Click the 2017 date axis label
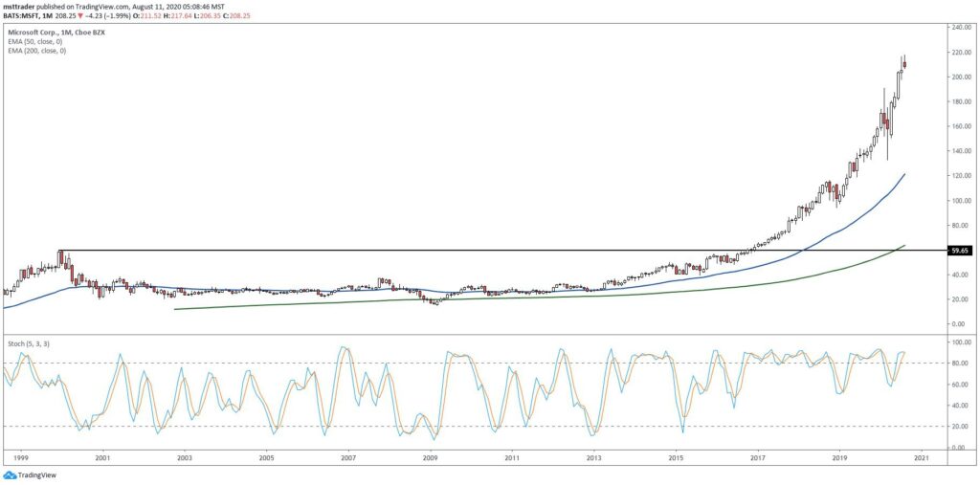Screen dimensions: 980x485 click(x=758, y=458)
